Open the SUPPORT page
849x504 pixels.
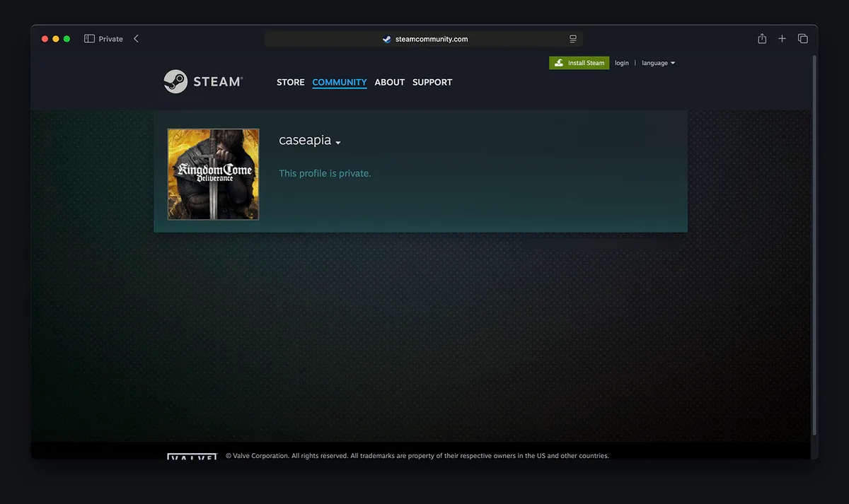[x=432, y=83]
